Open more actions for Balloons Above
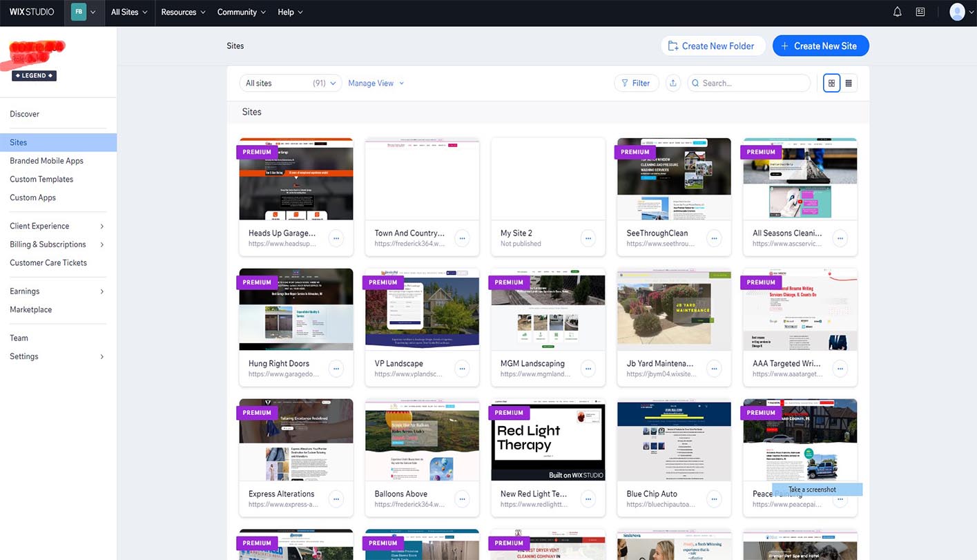Viewport: 977px width, 560px height. pyautogui.click(x=463, y=499)
